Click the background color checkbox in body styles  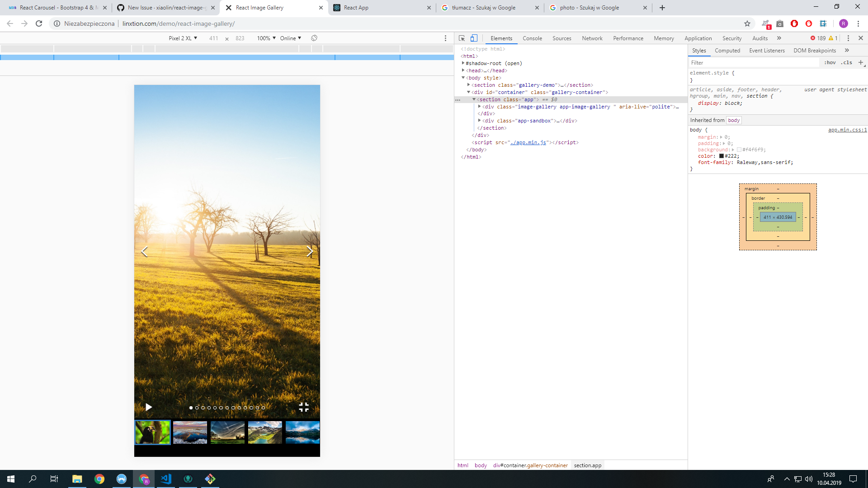click(740, 150)
